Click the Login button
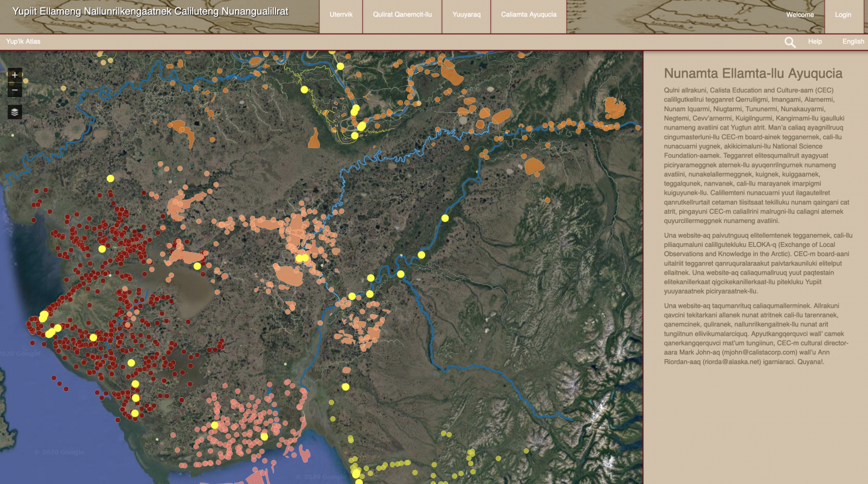Screen dimensions: 868x484 click(843, 15)
